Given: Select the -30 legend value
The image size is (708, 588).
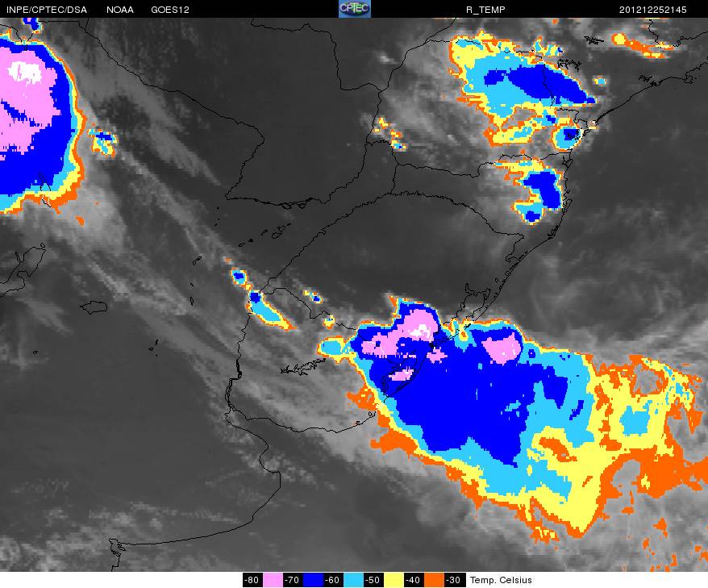Looking at the screenshot, I should [x=454, y=580].
